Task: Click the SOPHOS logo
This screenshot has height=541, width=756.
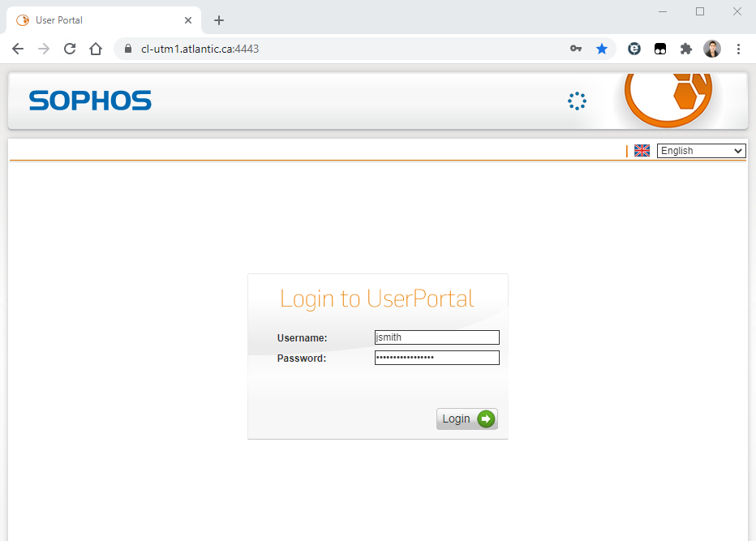Action: (90, 101)
